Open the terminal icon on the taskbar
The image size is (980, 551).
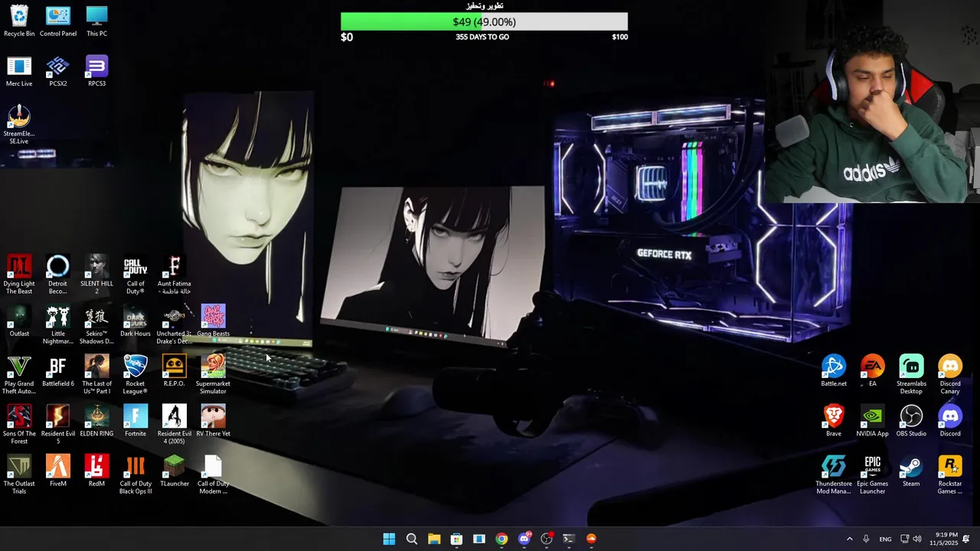tap(569, 539)
